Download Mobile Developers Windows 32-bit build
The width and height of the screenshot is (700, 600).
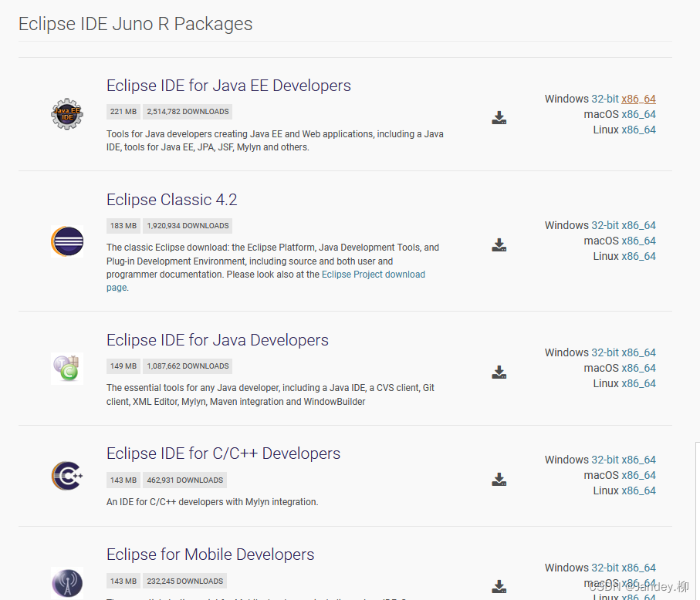click(605, 568)
